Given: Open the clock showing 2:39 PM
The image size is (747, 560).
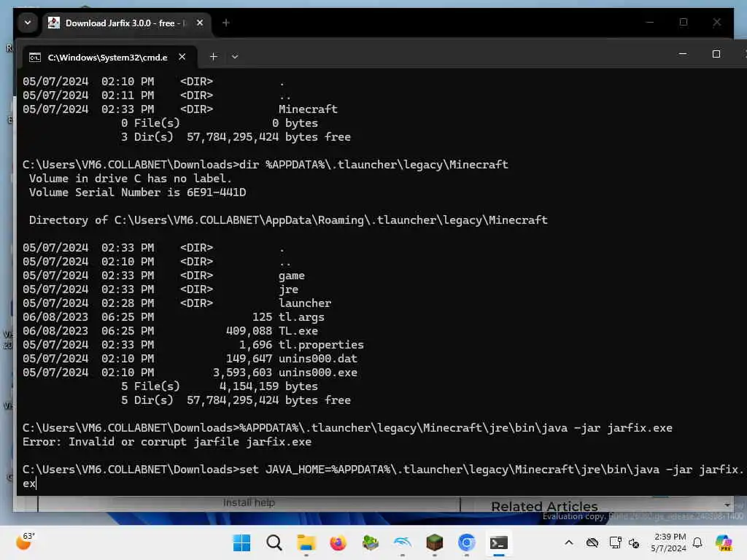Looking at the screenshot, I should point(669,542).
